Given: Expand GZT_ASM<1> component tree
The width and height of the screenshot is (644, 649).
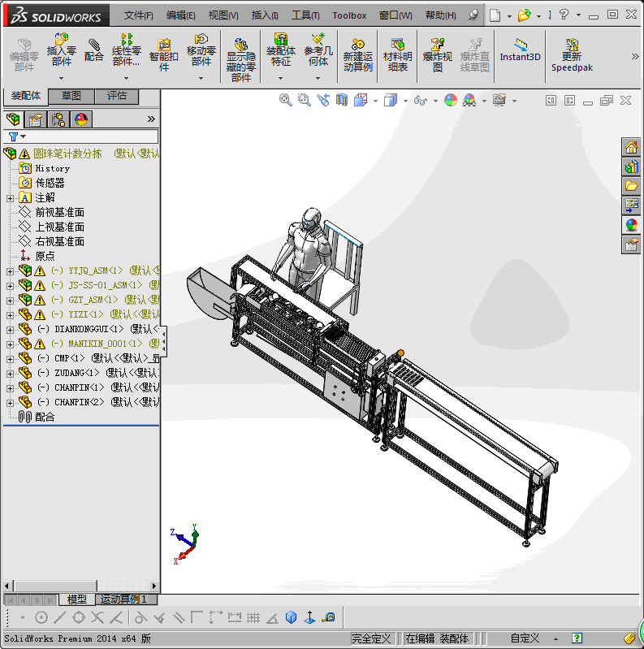Looking at the screenshot, I should 10,301.
